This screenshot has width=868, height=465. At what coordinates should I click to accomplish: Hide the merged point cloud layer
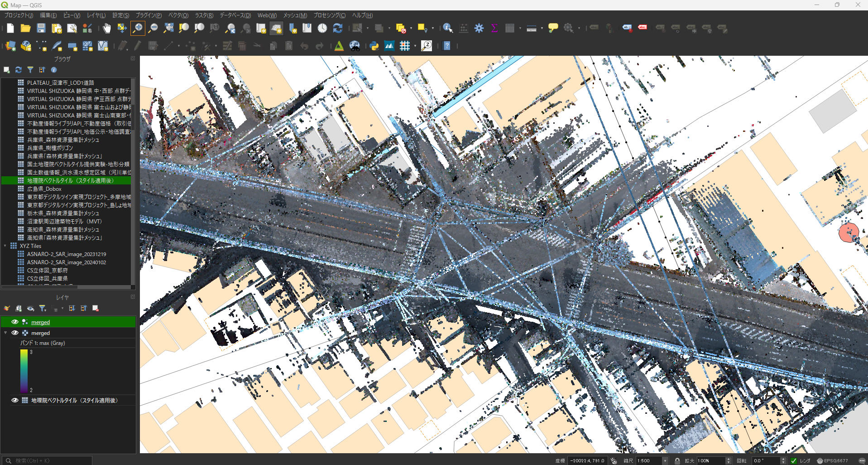point(15,322)
